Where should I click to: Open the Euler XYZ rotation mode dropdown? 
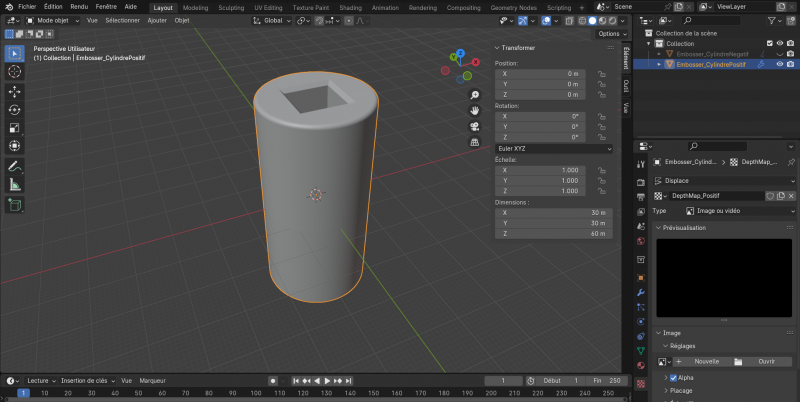pos(553,148)
